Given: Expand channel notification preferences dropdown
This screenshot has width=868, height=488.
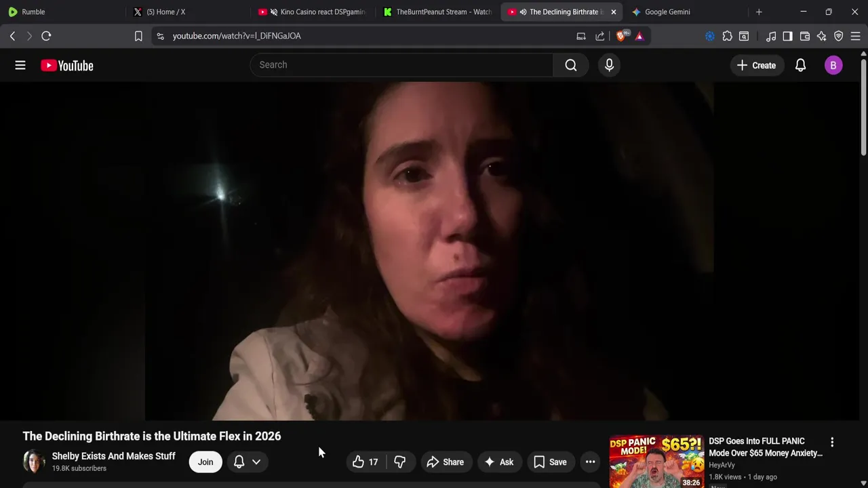Looking at the screenshot, I should [x=256, y=462].
